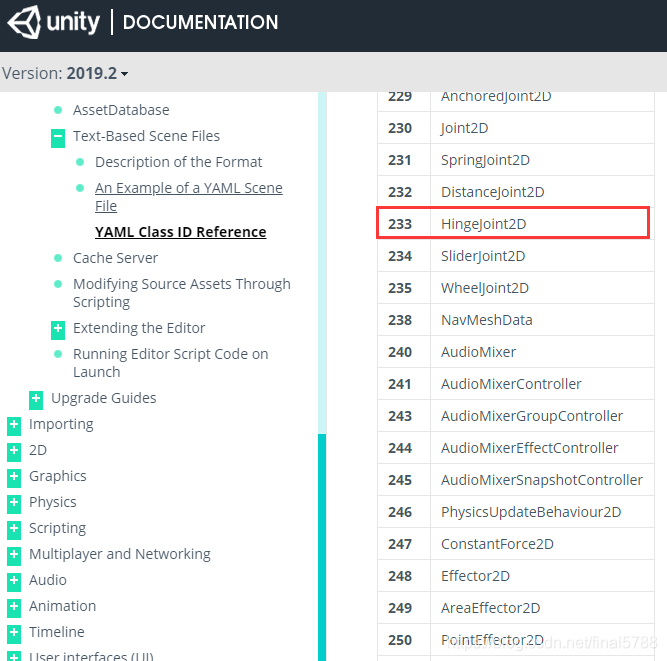Click the Effector2D table cell
The height and width of the screenshot is (661, 667).
[542, 576]
